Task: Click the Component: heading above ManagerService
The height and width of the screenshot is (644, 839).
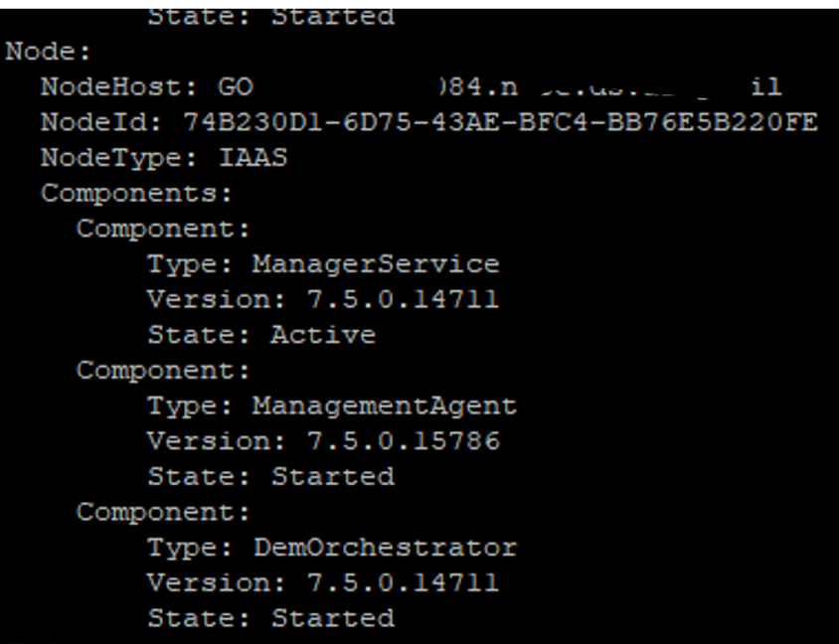Action: tap(163, 229)
